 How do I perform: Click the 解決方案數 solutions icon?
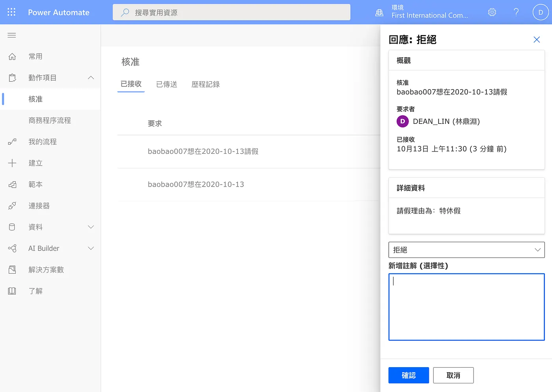[x=12, y=269]
